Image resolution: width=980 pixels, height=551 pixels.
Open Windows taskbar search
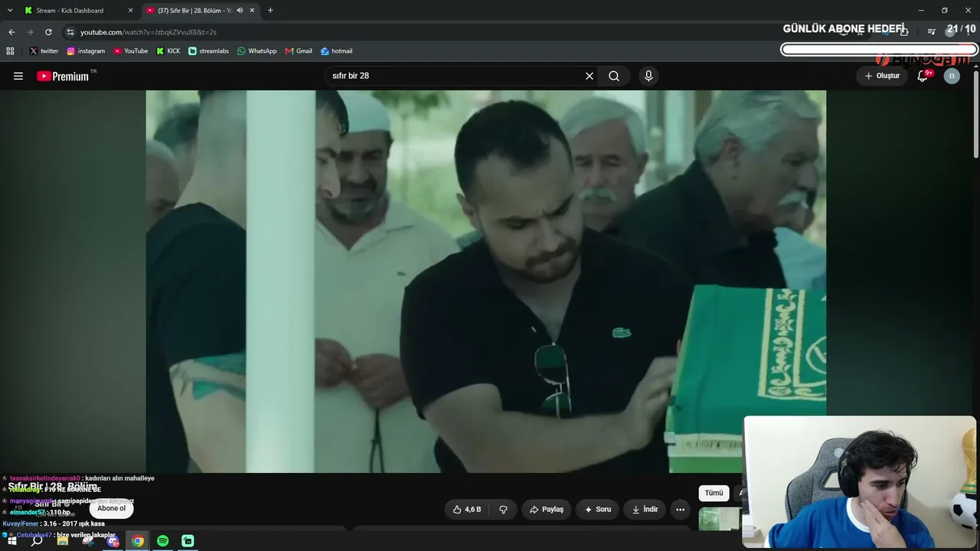tap(37, 541)
